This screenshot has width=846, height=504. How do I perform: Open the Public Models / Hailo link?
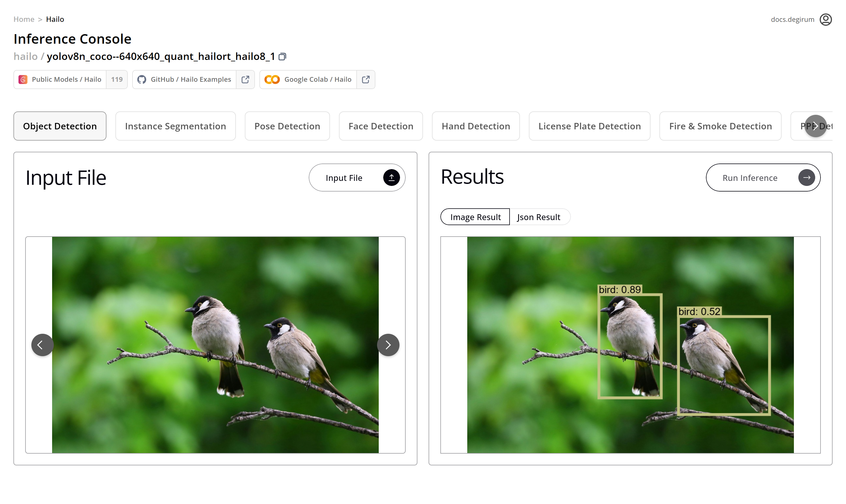66,80
